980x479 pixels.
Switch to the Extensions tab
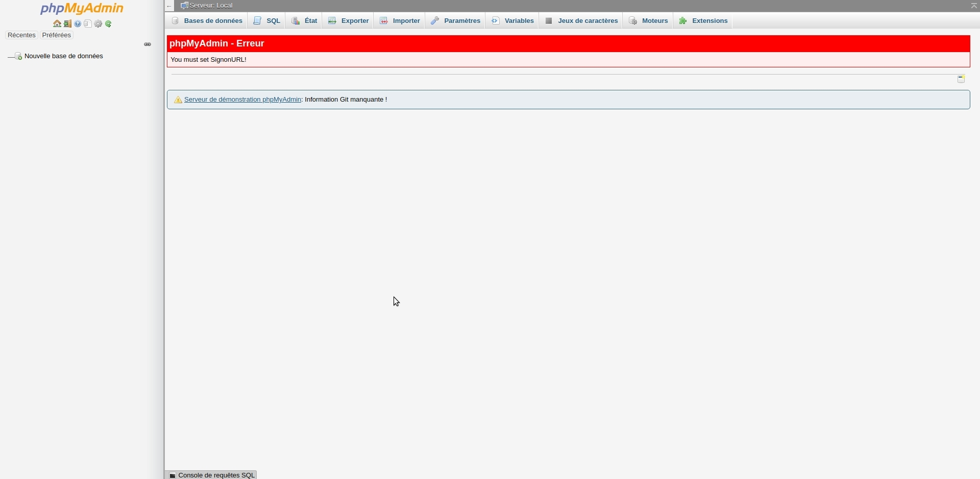coord(703,21)
